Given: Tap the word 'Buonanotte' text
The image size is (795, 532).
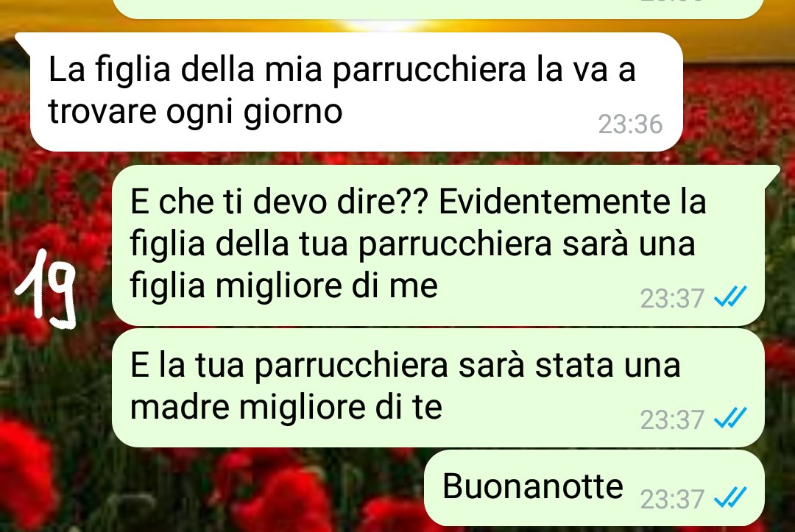Looking at the screenshot, I should point(533,486).
